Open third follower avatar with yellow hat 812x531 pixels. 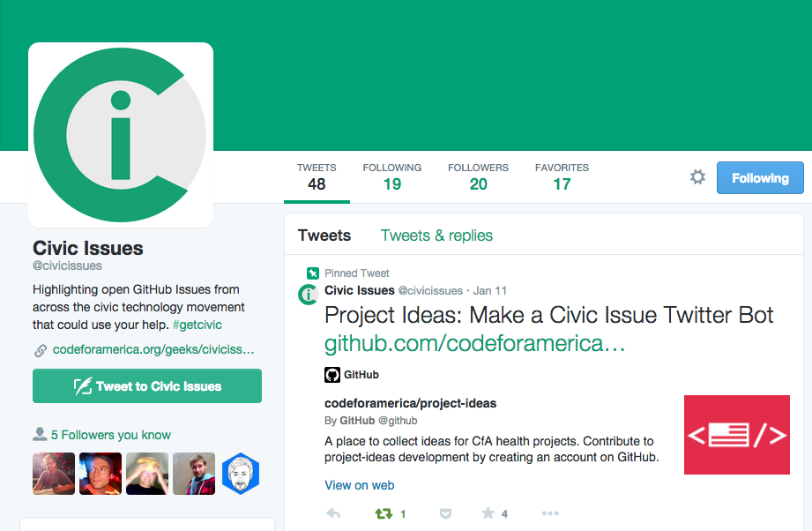coord(147,474)
